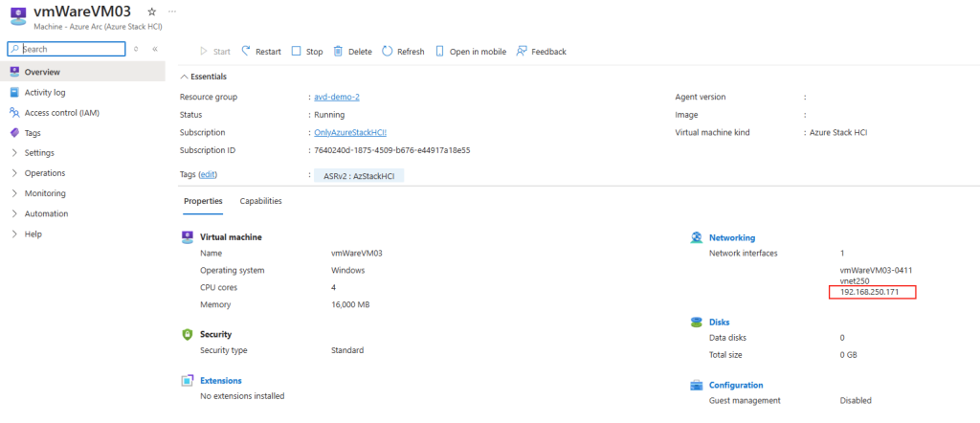The image size is (980, 423).
Task: Click the Delete button label
Action: [x=360, y=52]
